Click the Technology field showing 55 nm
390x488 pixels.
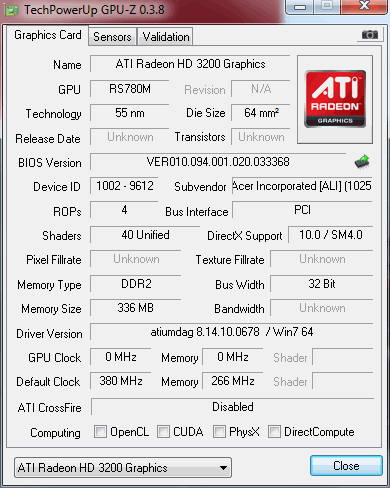(130, 113)
